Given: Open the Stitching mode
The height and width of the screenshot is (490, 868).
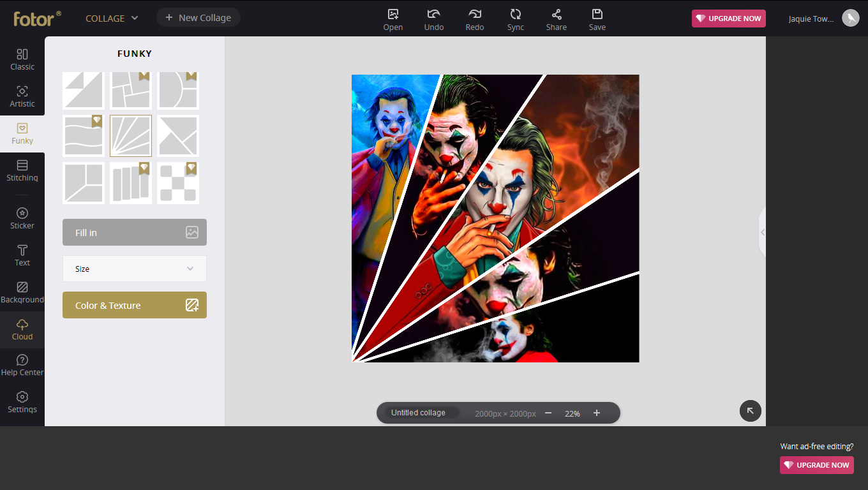Looking at the screenshot, I should tap(22, 170).
